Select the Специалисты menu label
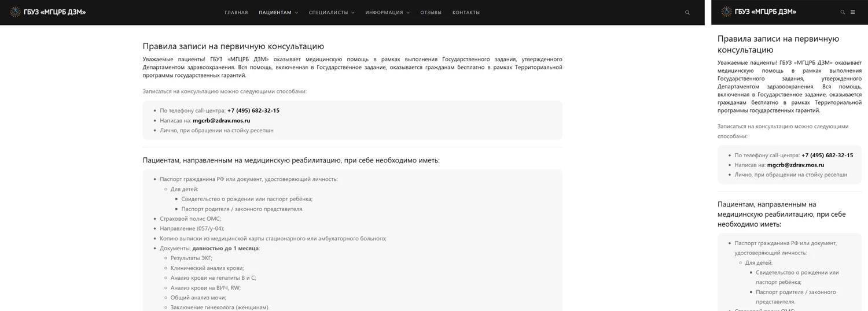Image resolution: width=868 pixels, height=311 pixels. click(x=328, y=13)
